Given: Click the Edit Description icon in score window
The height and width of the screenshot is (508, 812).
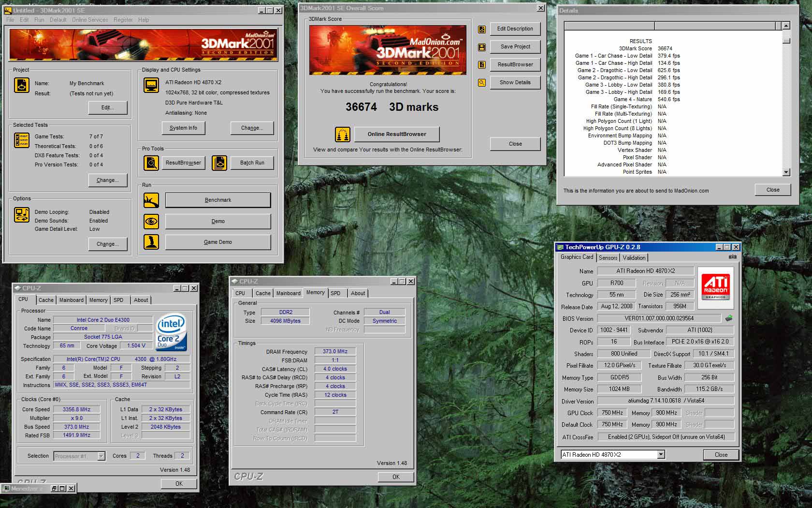Looking at the screenshot, I should (x=482, y=30).
